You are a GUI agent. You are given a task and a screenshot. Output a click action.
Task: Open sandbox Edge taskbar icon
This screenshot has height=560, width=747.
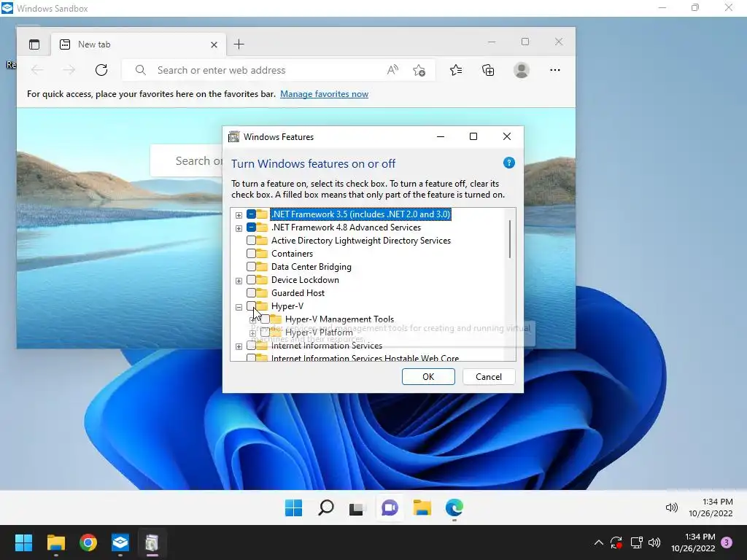(x=454, y=507)
